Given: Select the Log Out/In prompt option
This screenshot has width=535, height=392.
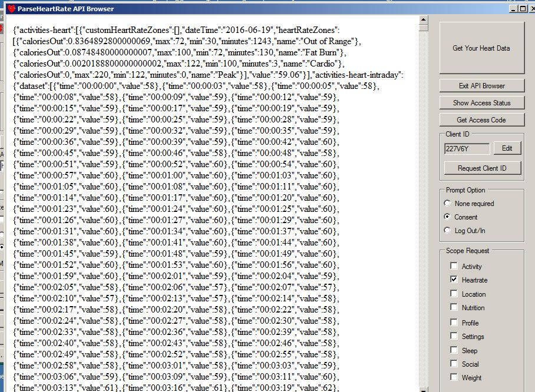Looking at the screenshot, I should (x=447, y=230).
